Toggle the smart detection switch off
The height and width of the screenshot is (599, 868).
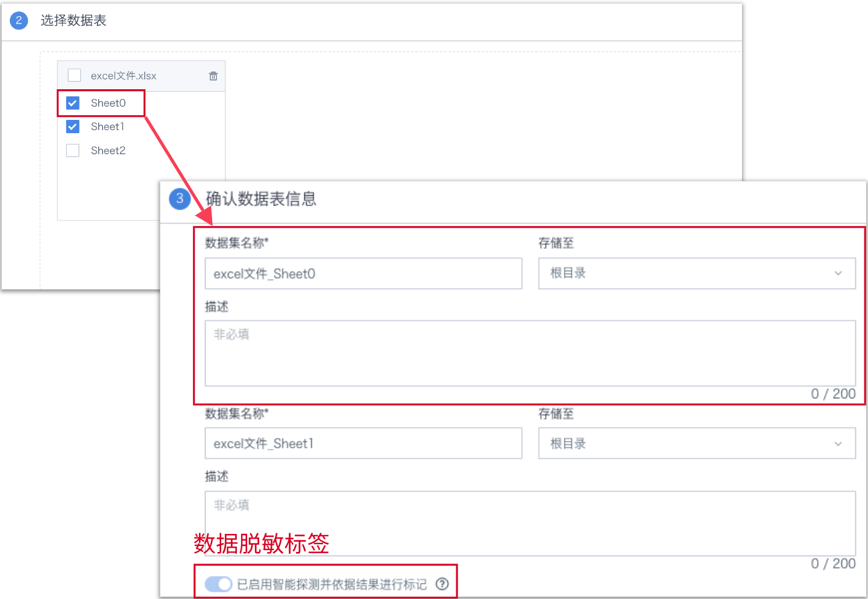point(218,584)
